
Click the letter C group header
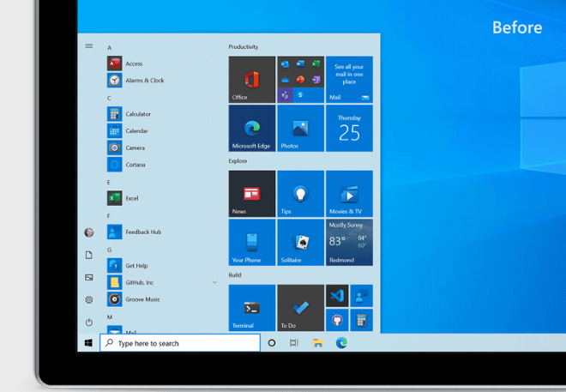tap(109, 98)
